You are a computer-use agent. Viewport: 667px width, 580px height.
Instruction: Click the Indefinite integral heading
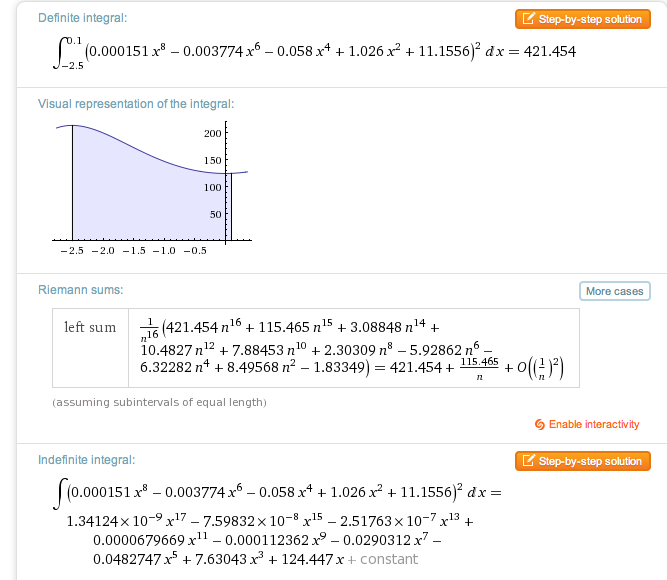(x=86, y=460)
